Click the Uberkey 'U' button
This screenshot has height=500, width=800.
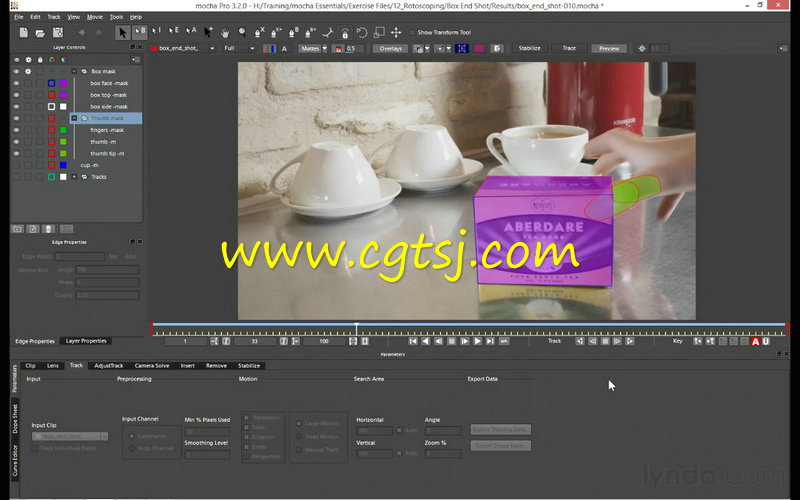coord(766,341)
